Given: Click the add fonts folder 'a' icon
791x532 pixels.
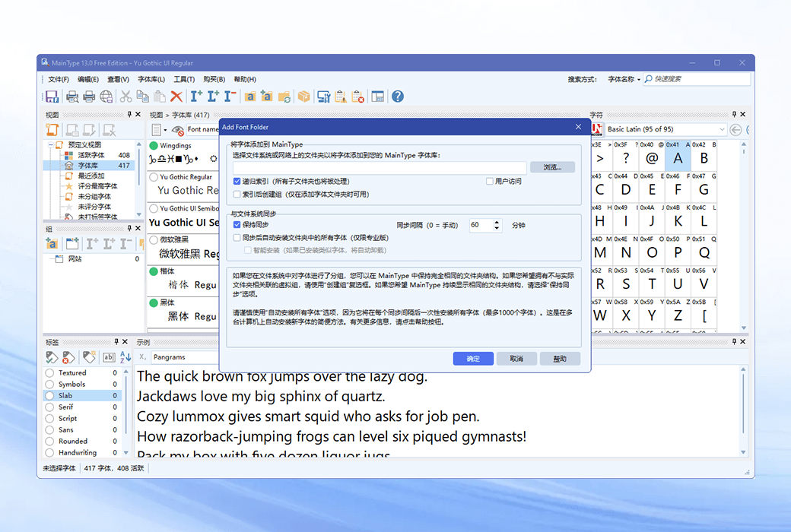Looking at the screenshot, I should coord(250,97).
